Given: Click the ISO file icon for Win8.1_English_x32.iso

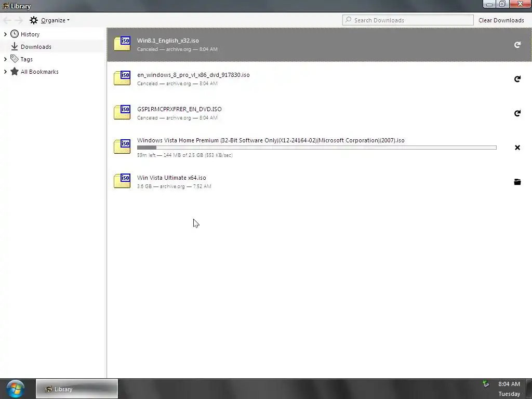Looking at the screenshot, I should coord(122,44).
